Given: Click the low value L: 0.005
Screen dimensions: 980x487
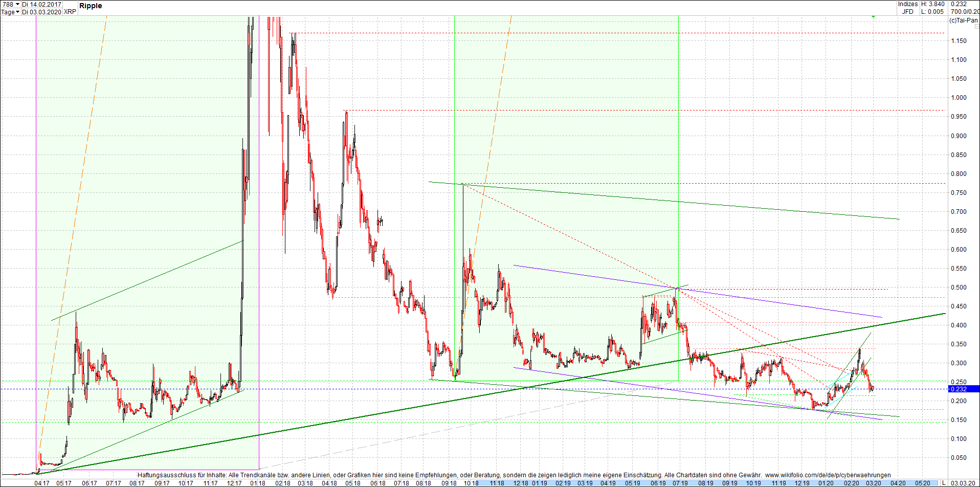Looking at the screenshot, I should (932, 11).
